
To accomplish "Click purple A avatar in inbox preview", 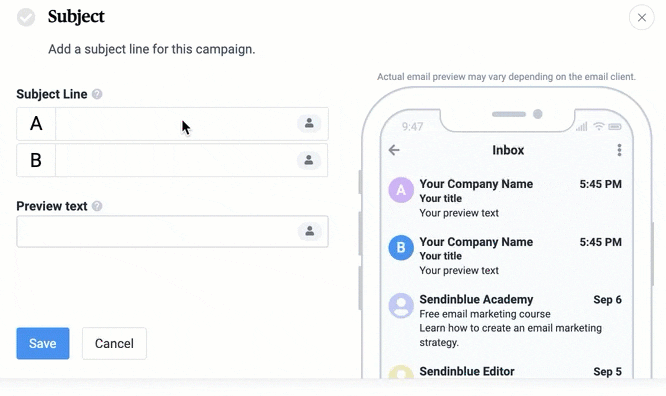I will click(x=401, y=190).
